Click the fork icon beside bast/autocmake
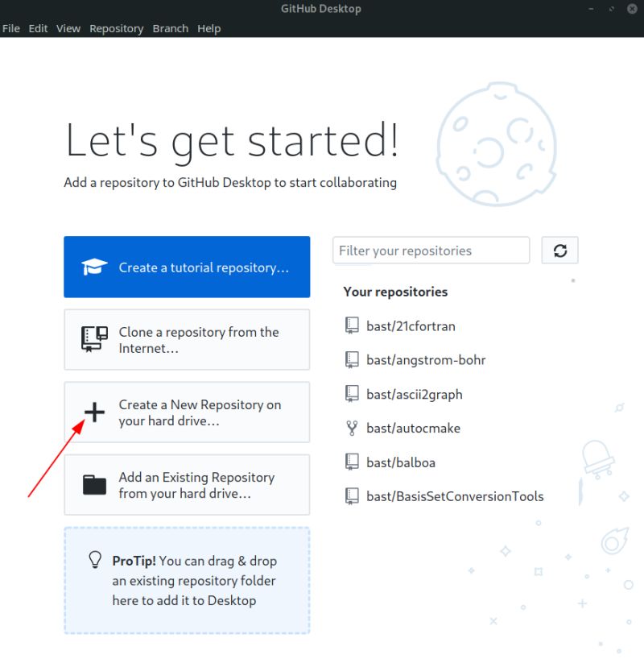The height and width of the screenshot is (663, 644). [352, 428]
